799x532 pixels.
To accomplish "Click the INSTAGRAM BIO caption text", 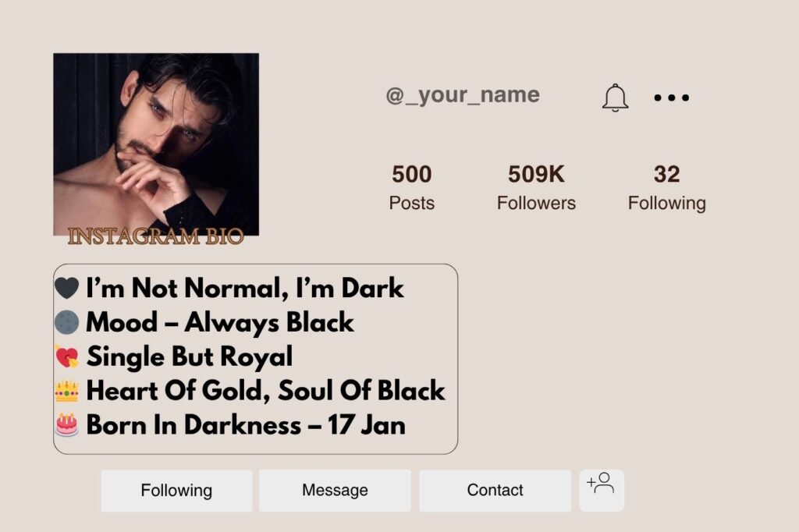I will pyautogui.click(x=156, y=236).
